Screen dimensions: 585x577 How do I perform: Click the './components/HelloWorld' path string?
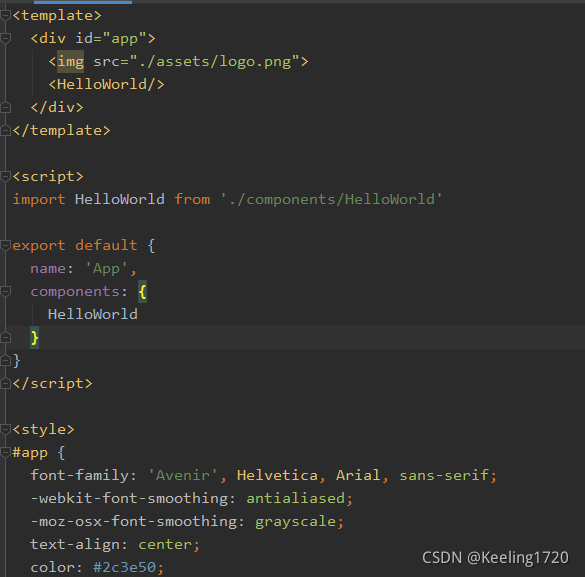pyautogui.click(x=331, y=199)
